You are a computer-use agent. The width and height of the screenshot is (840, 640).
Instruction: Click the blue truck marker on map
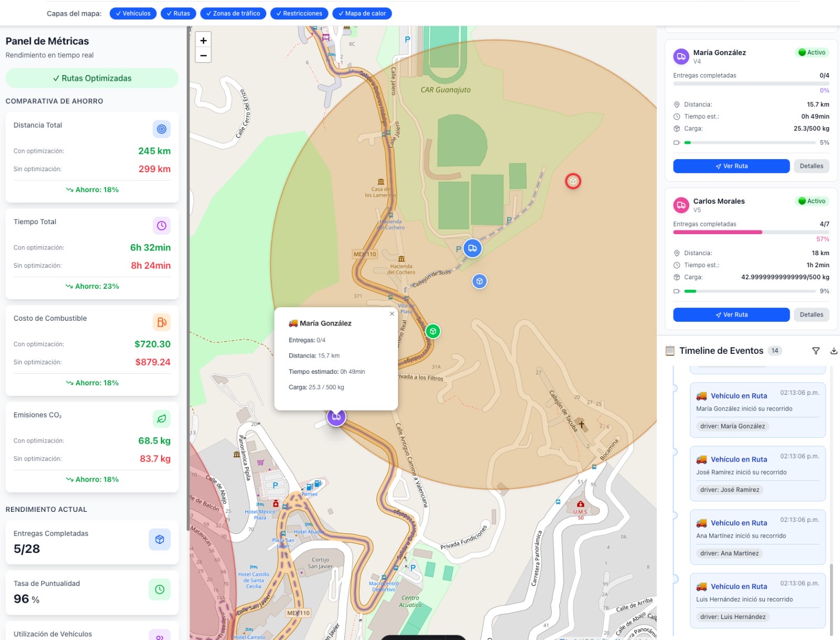[x=472, y=248]
